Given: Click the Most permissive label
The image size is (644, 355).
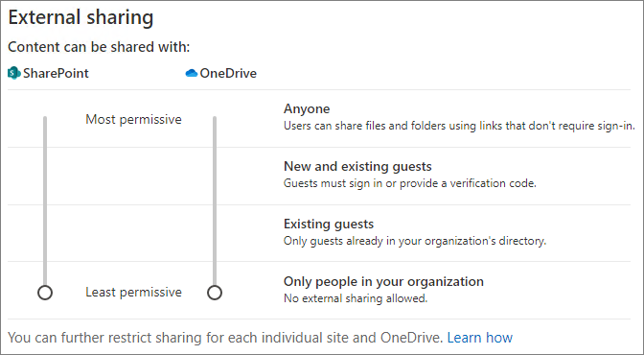Looking at the screenshot, I should pos(133,119).
